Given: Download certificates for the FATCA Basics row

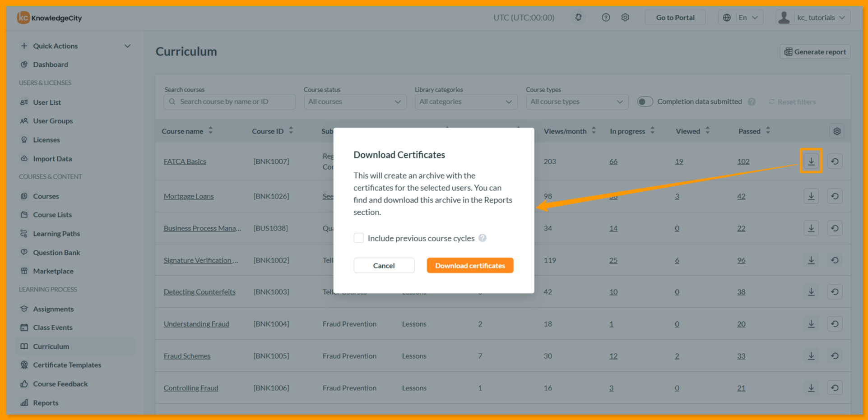Looking at the screenshot, I should [x=811, y=161].
